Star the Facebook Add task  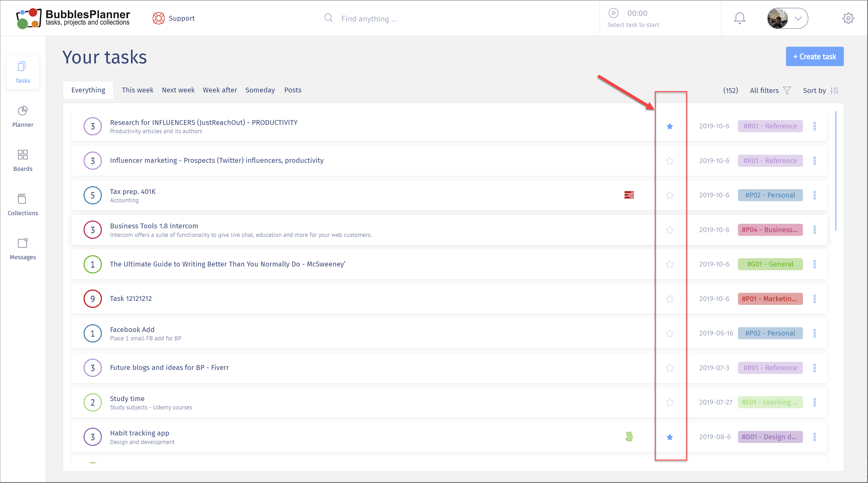[669, 333]
